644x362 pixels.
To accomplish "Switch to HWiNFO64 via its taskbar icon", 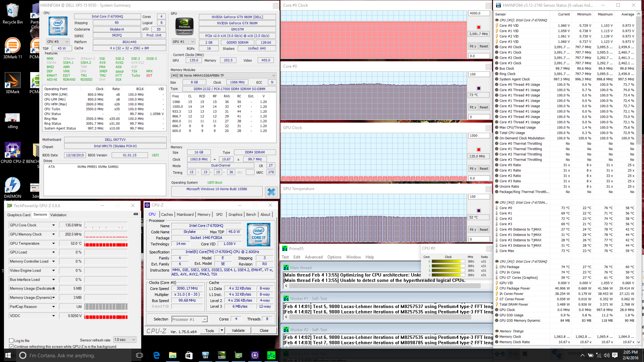I will click(x=205, y=355).
